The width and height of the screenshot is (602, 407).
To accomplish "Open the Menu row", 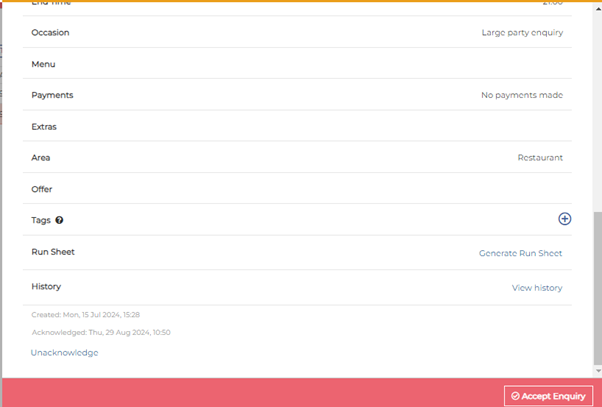I will click(43, 64).
